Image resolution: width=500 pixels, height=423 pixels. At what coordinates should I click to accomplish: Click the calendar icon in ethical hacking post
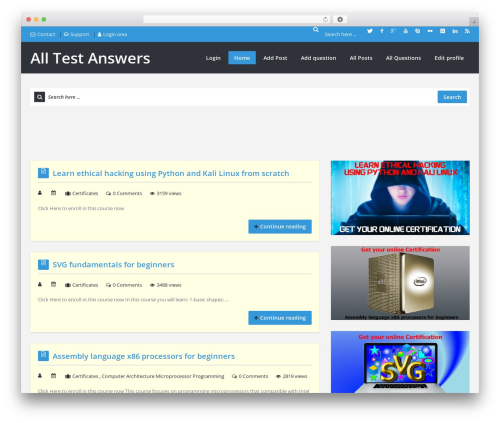(53, 193)
